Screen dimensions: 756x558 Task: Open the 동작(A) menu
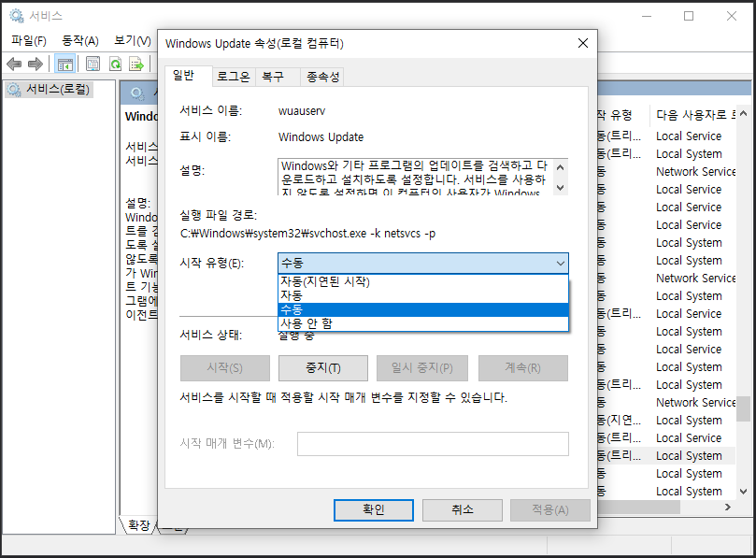click(80, 41)
